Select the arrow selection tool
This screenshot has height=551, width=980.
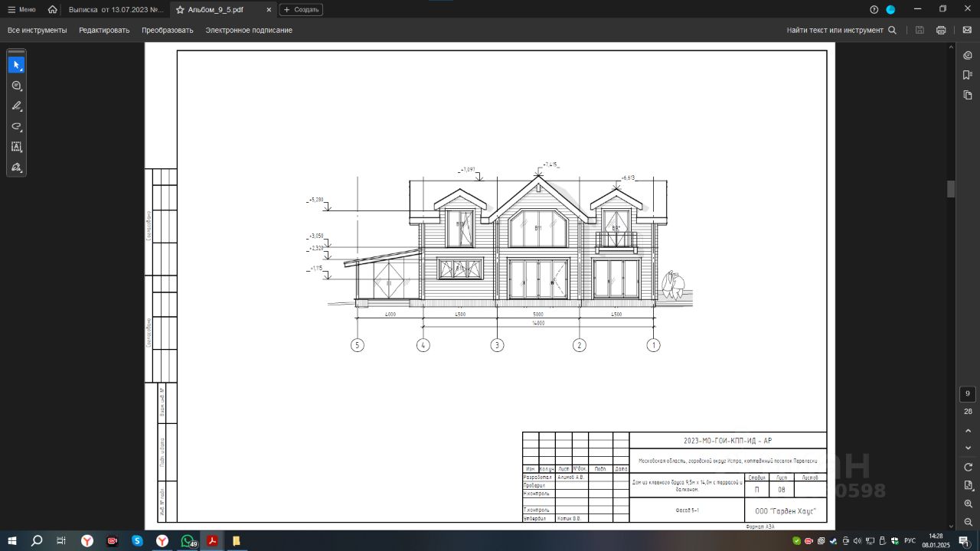click(x=16, y=65)
